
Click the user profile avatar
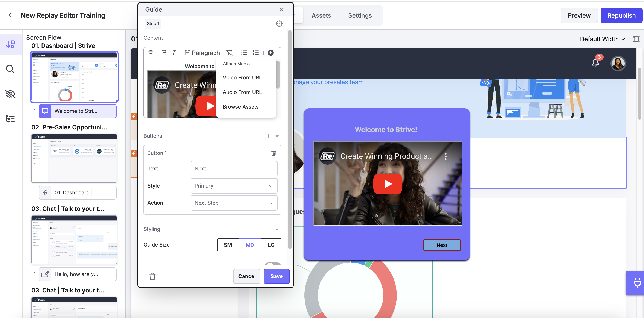coord(618,63)
